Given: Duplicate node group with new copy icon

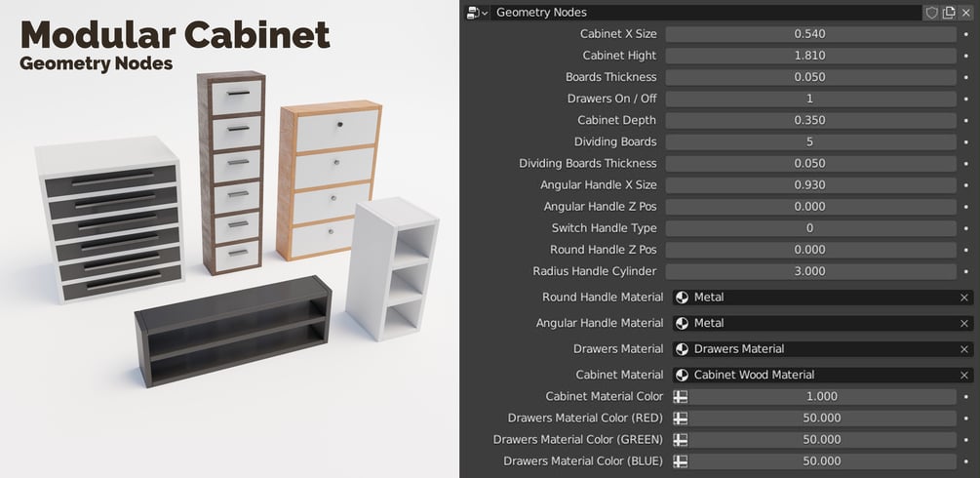Looking at the screenshot, I should tap(949, 13).
